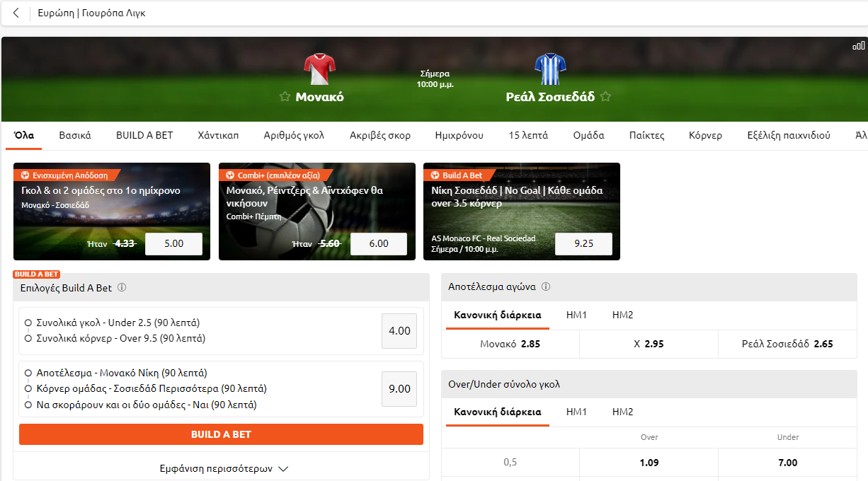Favorite Μονακό with the star icon

click(285, 97)
